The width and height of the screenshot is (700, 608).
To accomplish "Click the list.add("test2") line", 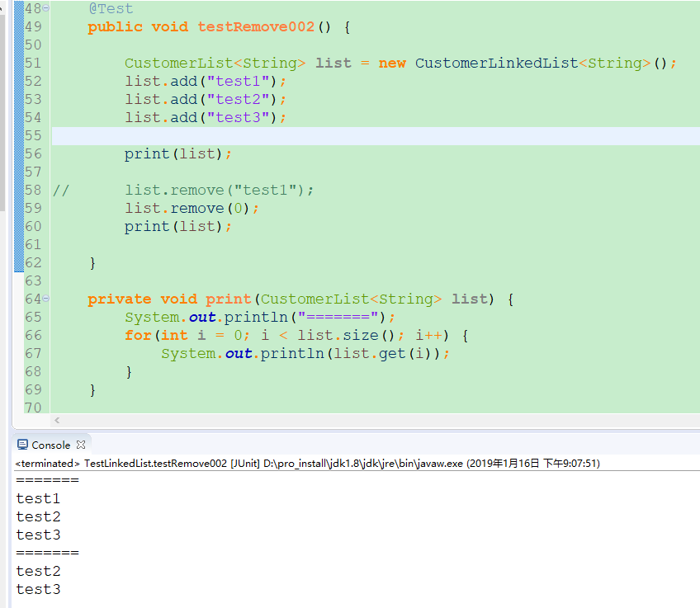I will pos(206,100).
